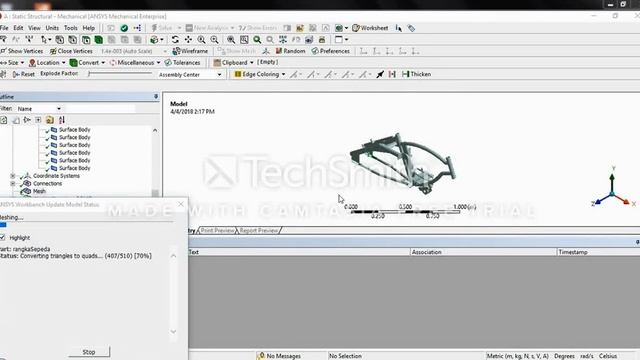640x360 pixels.
Task: Open the File menu
Action: [4, 28]
